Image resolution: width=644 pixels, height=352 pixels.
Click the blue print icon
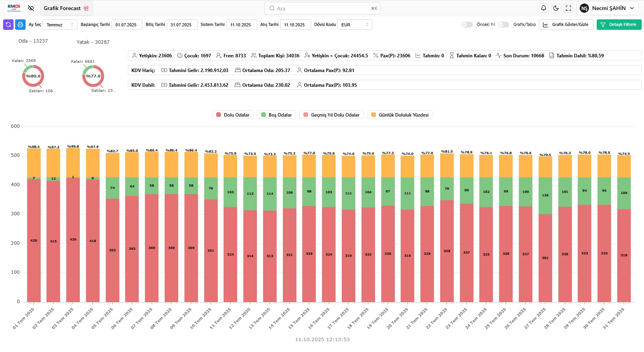pos(20,25)
